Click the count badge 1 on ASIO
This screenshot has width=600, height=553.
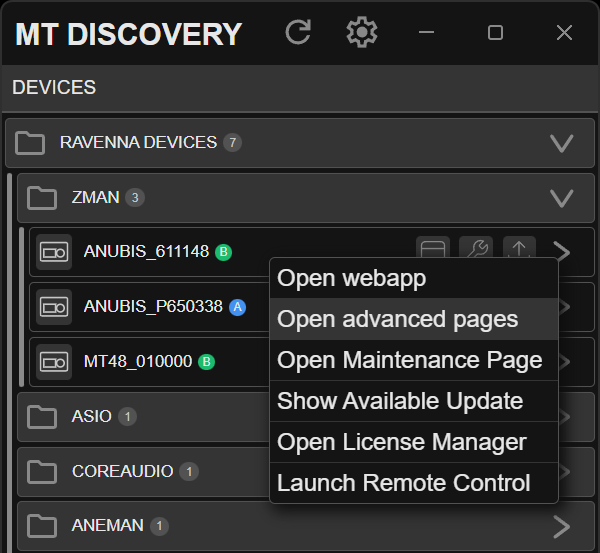[127, 417]
